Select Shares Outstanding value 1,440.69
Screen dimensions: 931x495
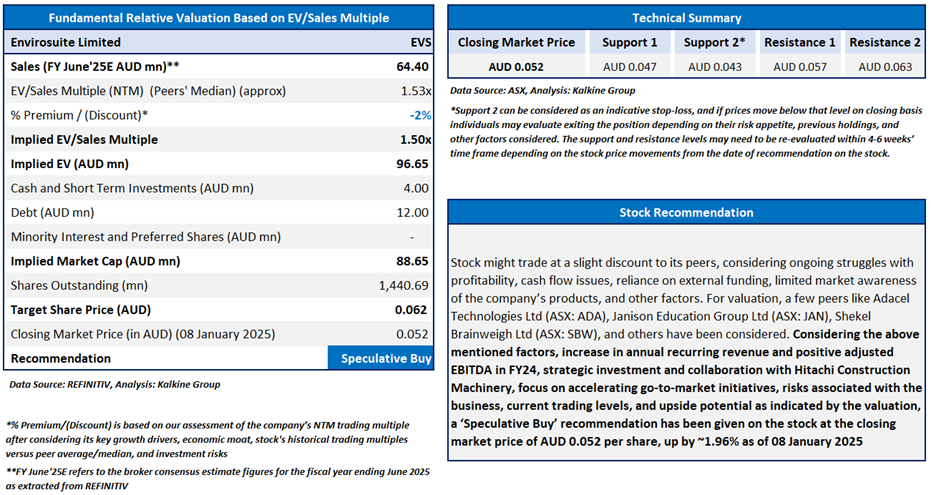coord(405,285)
